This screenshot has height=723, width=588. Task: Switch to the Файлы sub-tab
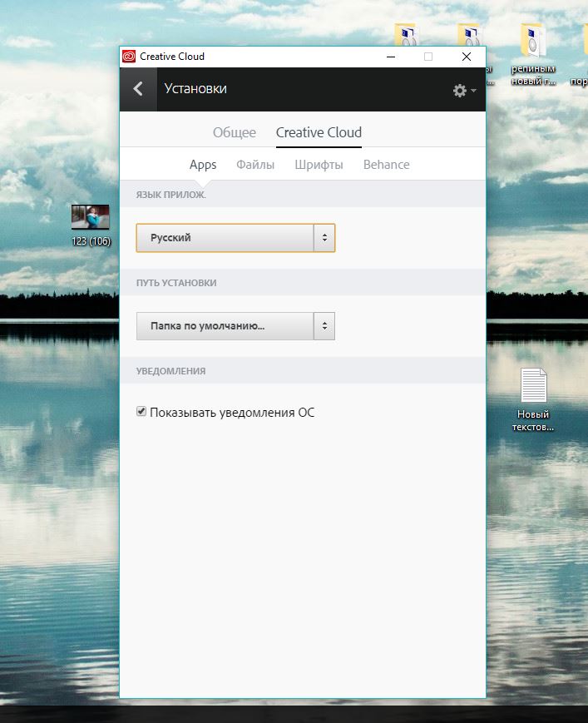[x=255, y=165]
